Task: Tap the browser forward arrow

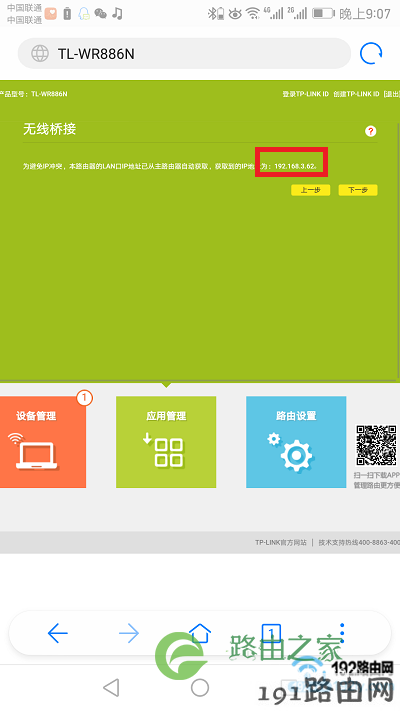Action: (129, 633)
